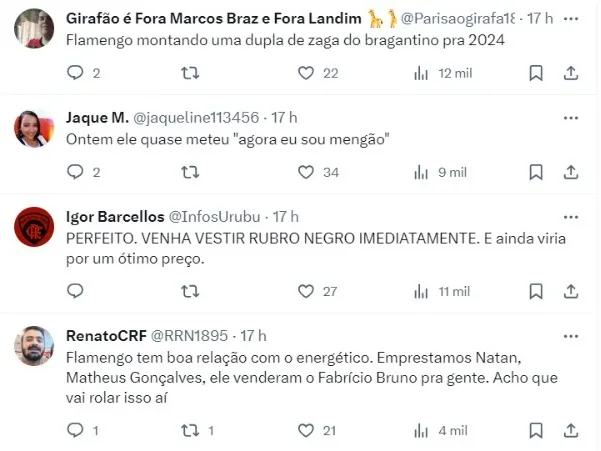This screenshot has height=451, width=601.
Task: Bookmark Igor Barcellos' tweet
Action: tap(536, 291)
